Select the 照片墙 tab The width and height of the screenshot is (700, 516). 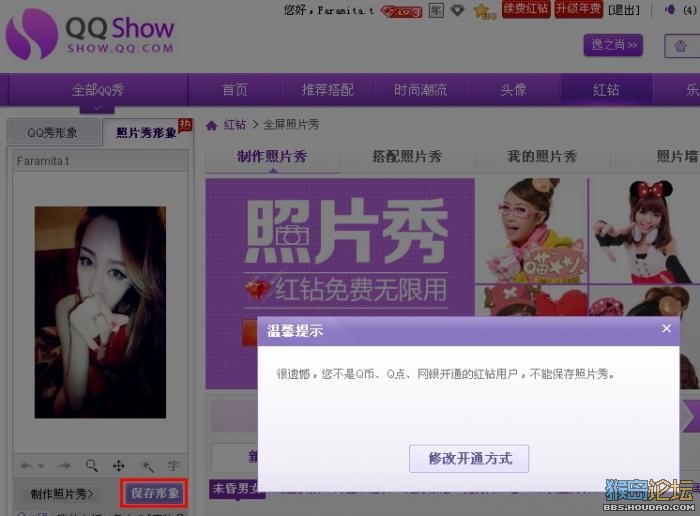[x=677, y=157]
